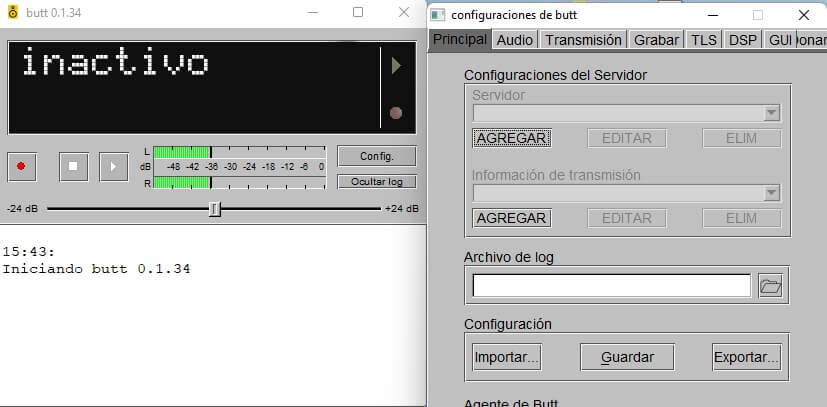Click the right channel VU meter

coord(239,183)
